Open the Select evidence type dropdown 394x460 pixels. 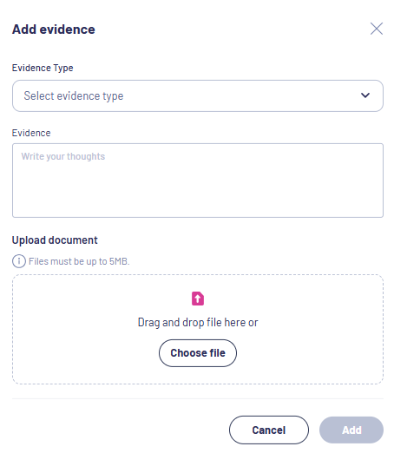click(x=198, y=96)
